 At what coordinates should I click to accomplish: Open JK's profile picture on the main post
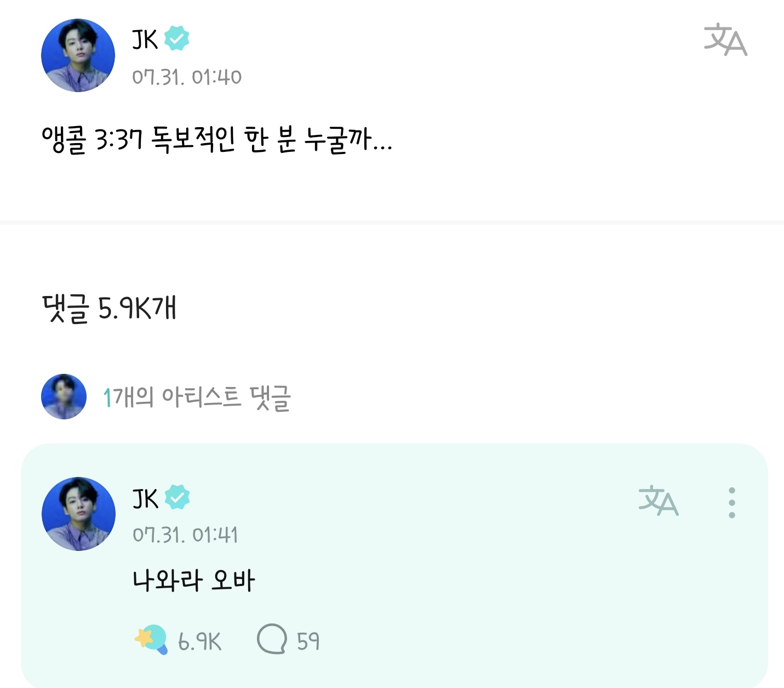(78, 55)
